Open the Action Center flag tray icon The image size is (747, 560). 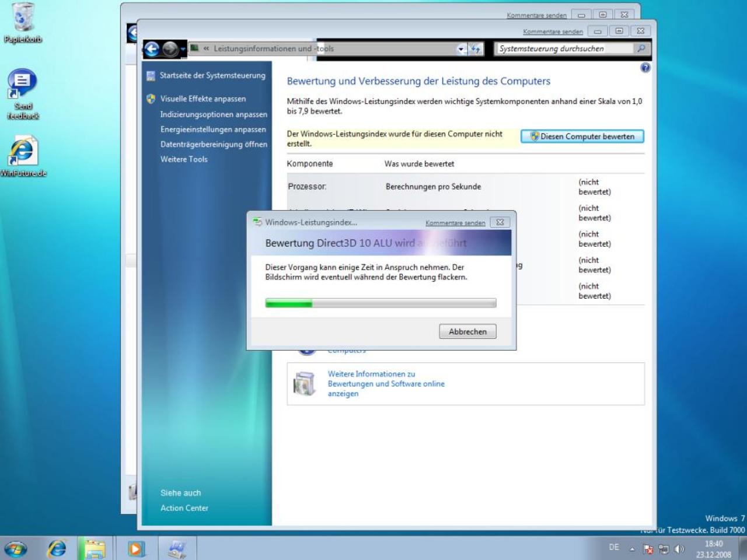pos(648,549)
